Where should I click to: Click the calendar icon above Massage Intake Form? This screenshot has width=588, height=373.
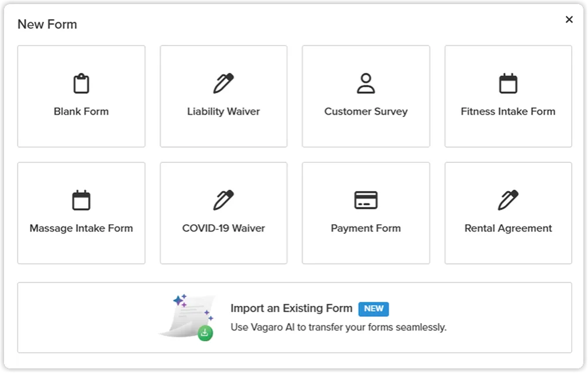81,200
